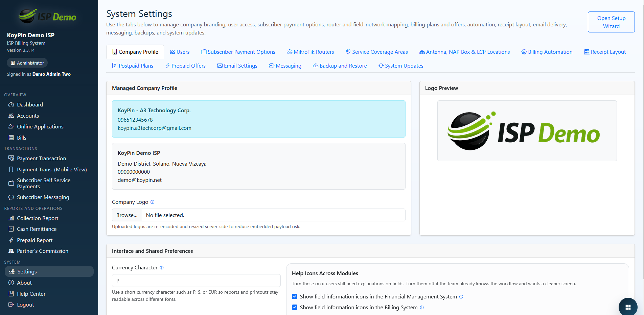Screen dimensions: 644x315
Task: Click the ISP Demo logo in sidebar
Action: (x=47, y=16)
